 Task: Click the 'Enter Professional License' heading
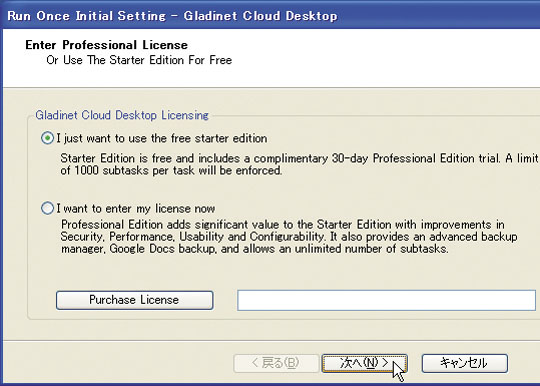pyautogui.click(x=106, y=45)
